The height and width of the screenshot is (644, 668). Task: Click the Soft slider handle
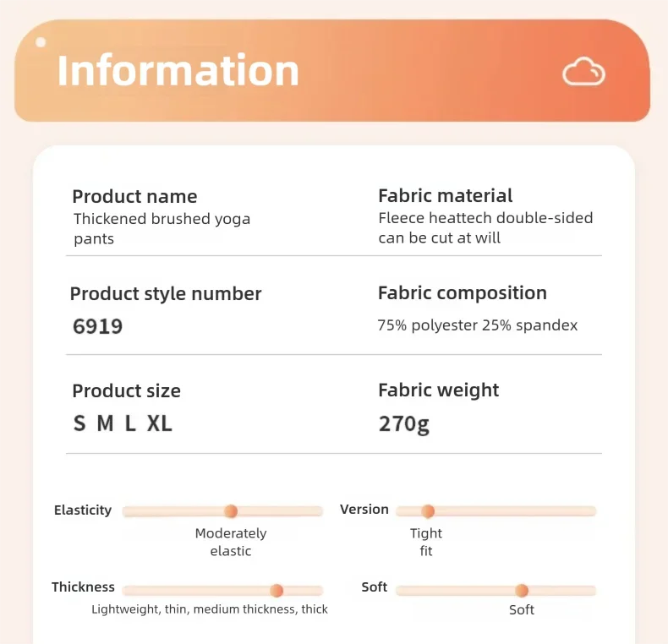pyautogui.click(x=522, y=591)
